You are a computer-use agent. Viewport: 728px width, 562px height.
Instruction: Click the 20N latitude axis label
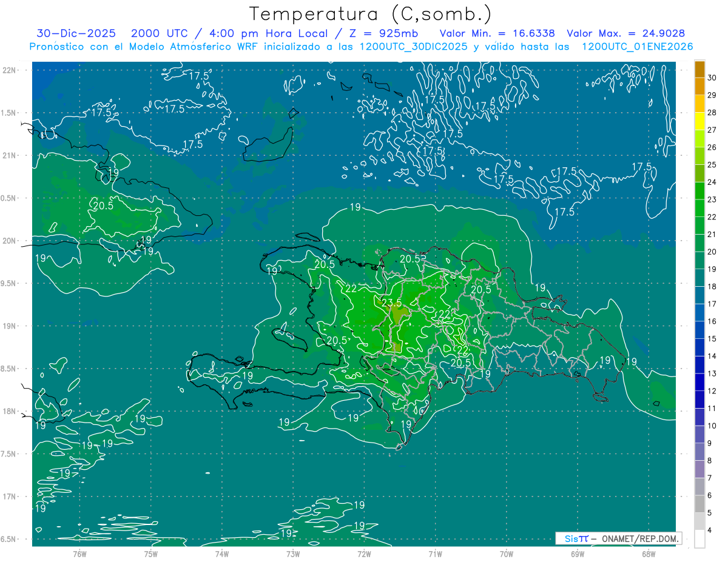click(9, 241)
